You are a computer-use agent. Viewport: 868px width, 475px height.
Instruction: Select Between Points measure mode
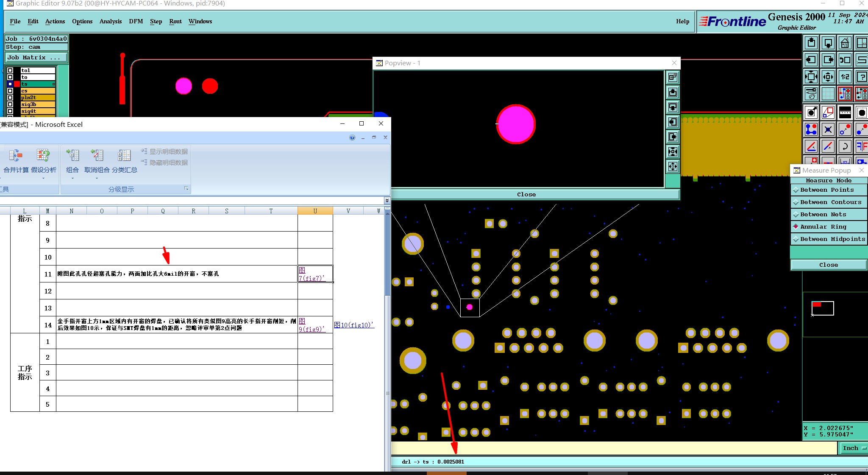point(829,190)
